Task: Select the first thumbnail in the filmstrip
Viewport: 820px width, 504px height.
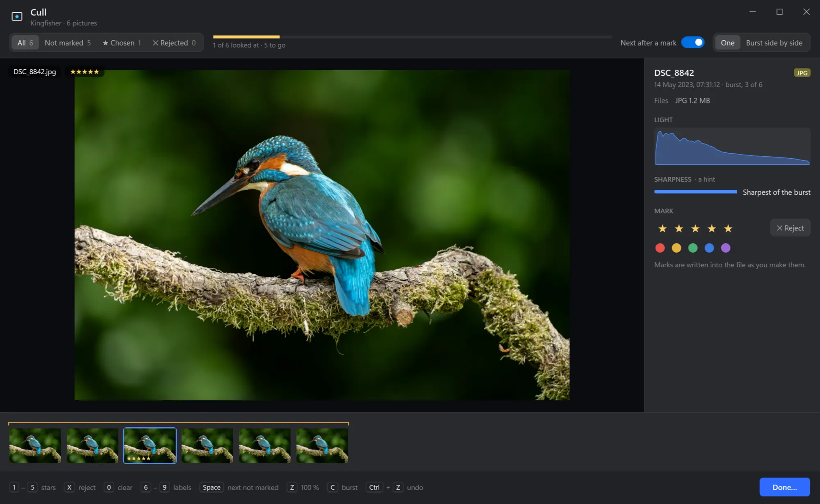Action: click(35, 446)
